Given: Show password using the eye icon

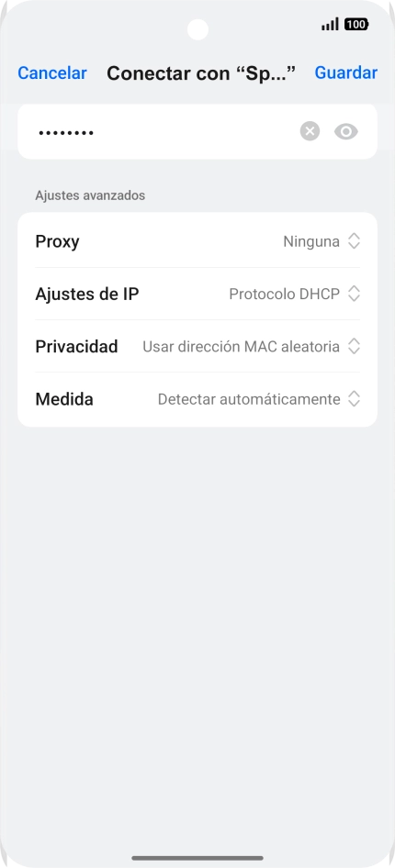Looking at the screenshot, I should (x=346, y=131).
